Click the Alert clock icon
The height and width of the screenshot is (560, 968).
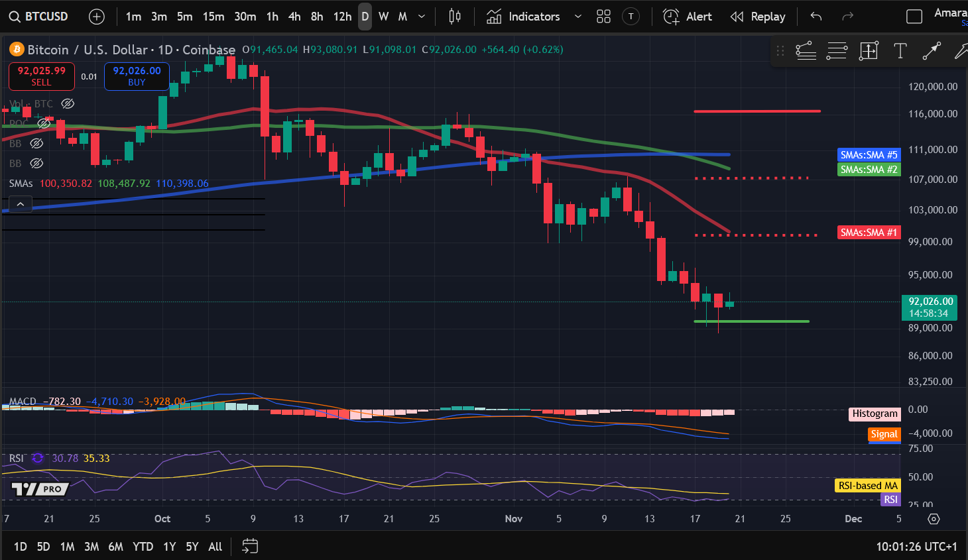(x=670, y=17)
